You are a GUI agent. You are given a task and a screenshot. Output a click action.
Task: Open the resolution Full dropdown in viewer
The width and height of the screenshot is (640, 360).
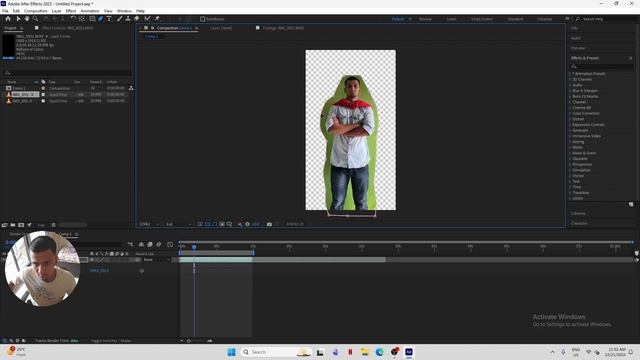tap(178, 224)
